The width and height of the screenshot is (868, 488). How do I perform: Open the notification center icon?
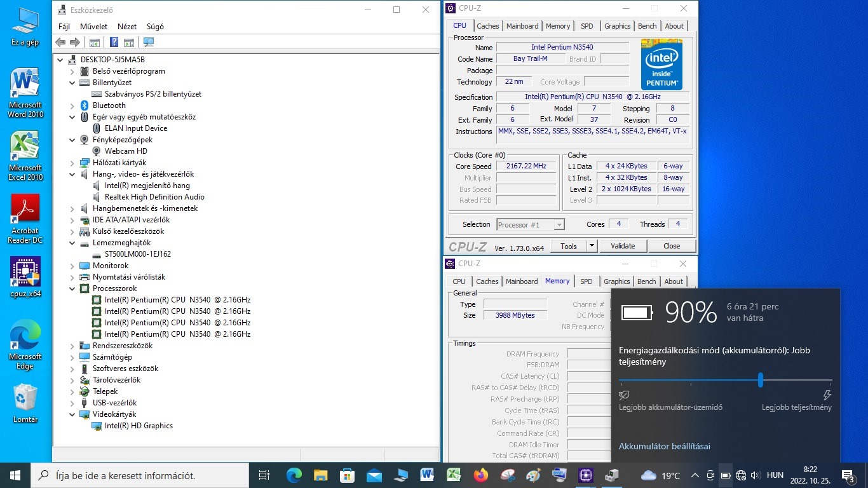[x=848, y=475]
